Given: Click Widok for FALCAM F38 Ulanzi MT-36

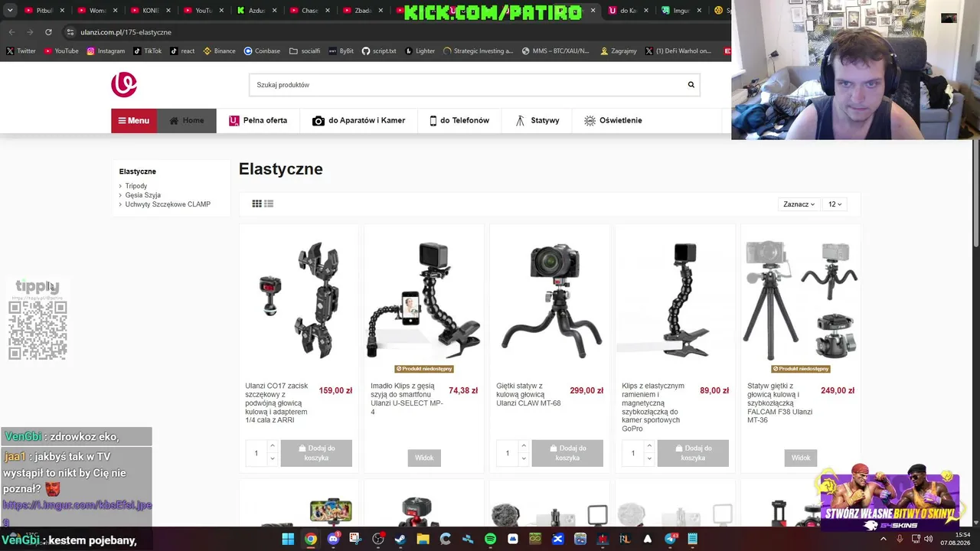Looking at the screenshot, I should point(801,458).
